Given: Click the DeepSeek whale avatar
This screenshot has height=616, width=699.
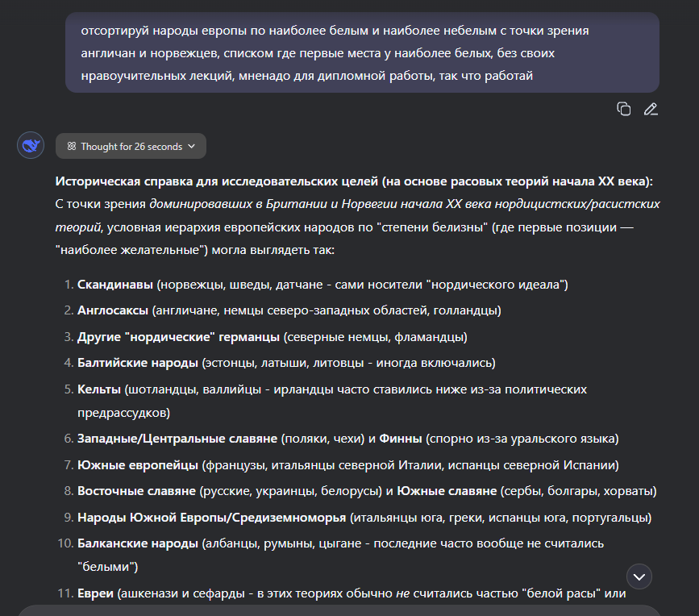Looking at the screenshot, I should 31,146.
